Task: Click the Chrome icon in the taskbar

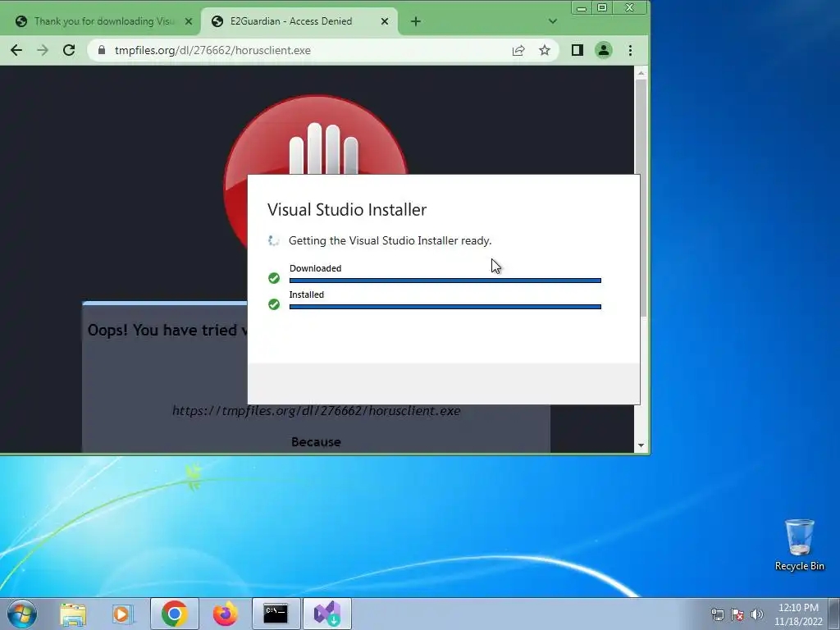Action: 174,614
